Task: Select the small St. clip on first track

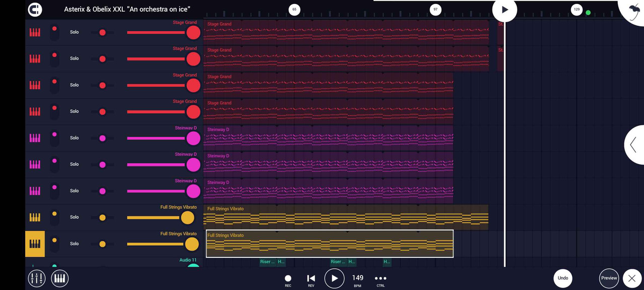Action: pos(501,32)
